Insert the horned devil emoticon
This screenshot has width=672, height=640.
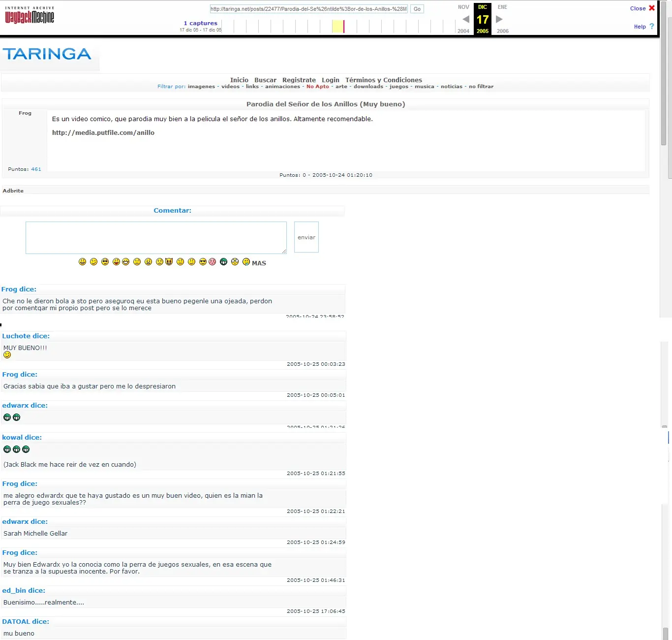tap(169, 262)
